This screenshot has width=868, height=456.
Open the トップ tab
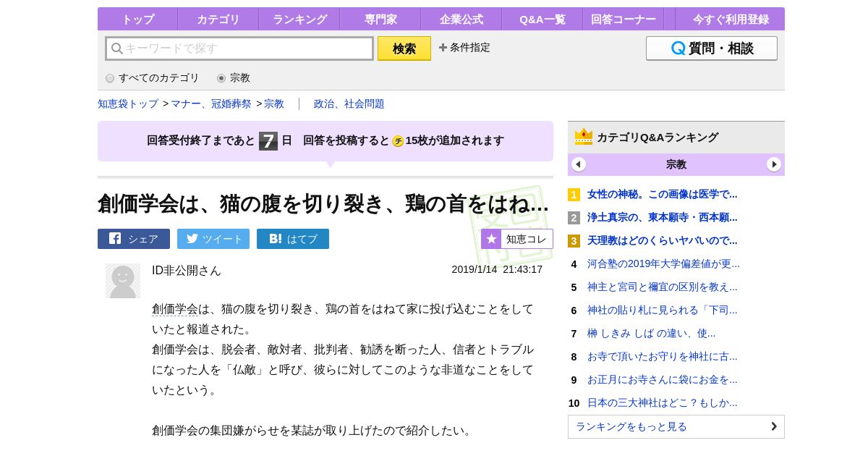[137, 19]
